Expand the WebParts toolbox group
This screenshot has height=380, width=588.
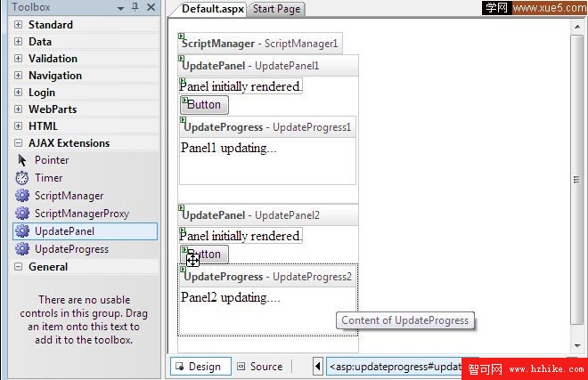(x=18, y=109)
